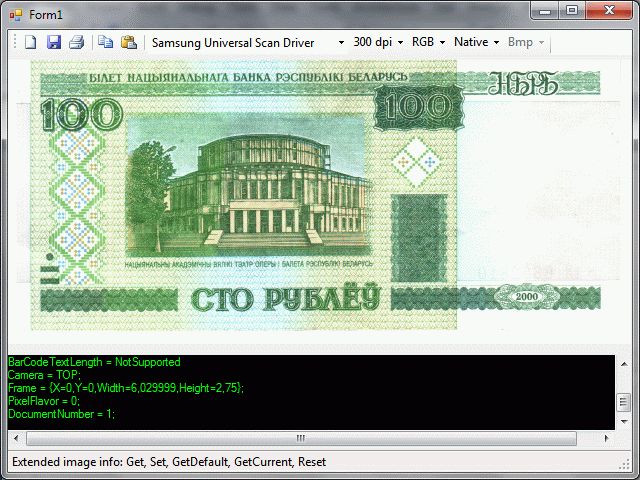
Task: Minimize the Form1 window
Action: [544, 11]
